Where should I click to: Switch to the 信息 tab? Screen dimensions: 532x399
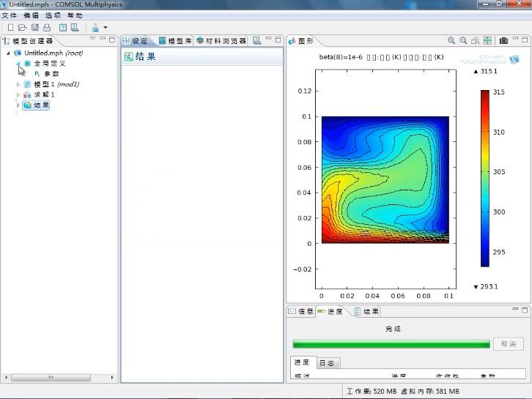301,312
